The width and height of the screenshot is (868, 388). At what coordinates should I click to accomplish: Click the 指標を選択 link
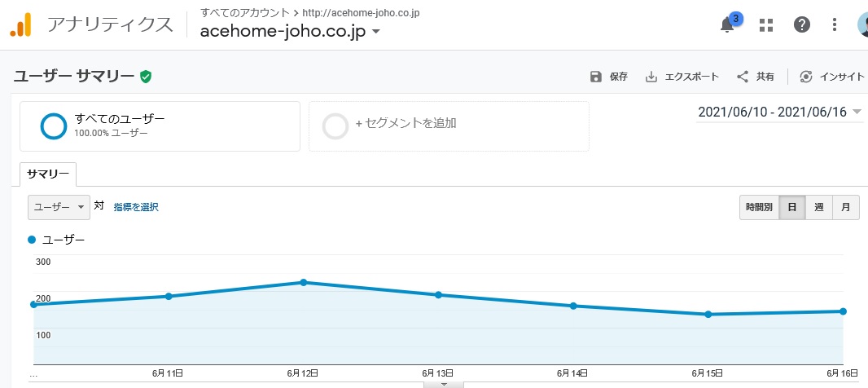pyautogui.click(x=136, y=207)
